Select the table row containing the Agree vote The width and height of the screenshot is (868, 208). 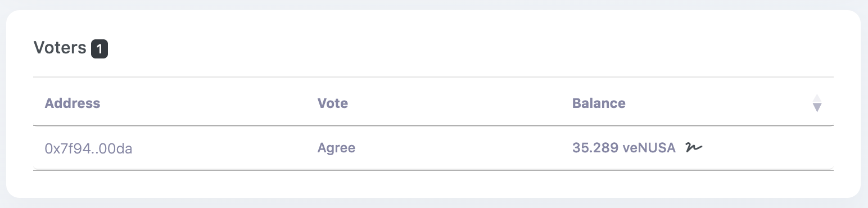coord(433,148)
